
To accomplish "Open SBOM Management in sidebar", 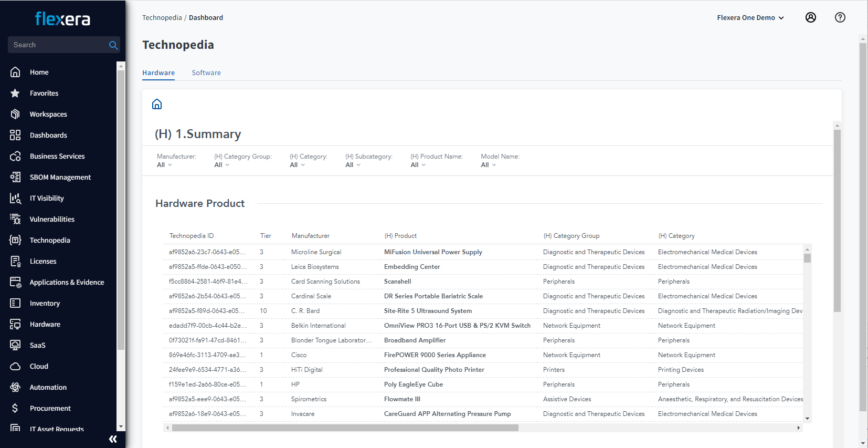I will (x=60, y=177).
